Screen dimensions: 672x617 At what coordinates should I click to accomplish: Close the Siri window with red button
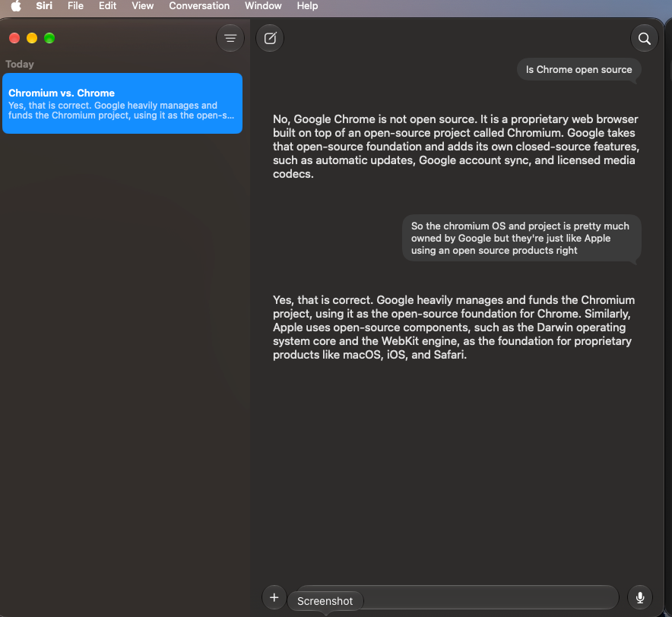pyautogui.click(x=14, y=38)
